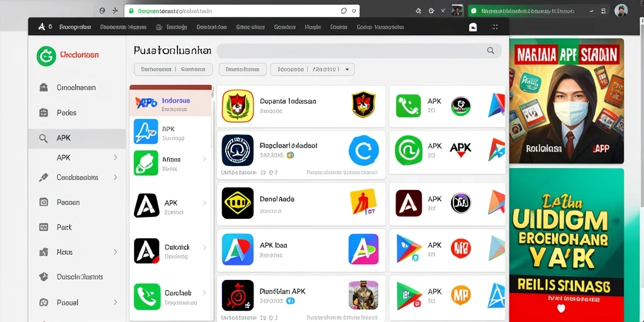The height and width of the screenshot is (322, 644).
Task: Open the Dopanta Indoasan app card
Action: point(301,106)
